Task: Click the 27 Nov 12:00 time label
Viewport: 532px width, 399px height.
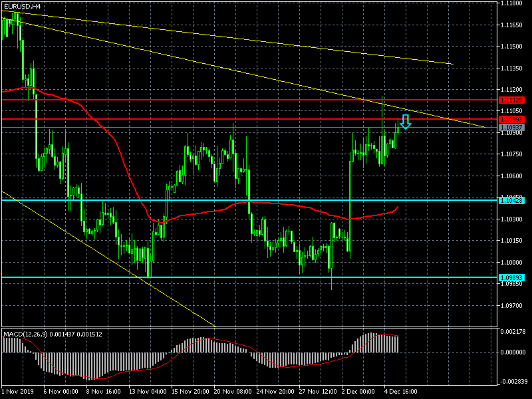Action: pyautogui.click(x=318, y=392)
